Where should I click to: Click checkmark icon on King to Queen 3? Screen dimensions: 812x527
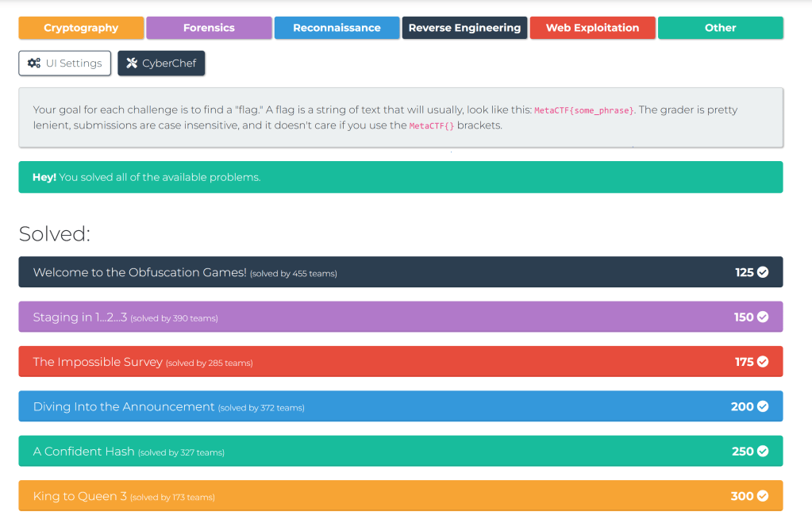point(763,496)
